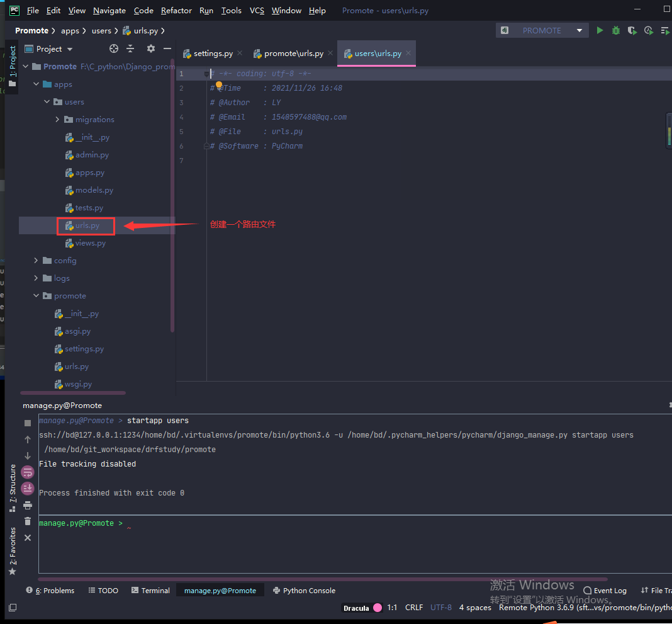Run the PROMOTE configuration with the green play icon
Viewport: 672px width, 624px height.
(600, 30)
